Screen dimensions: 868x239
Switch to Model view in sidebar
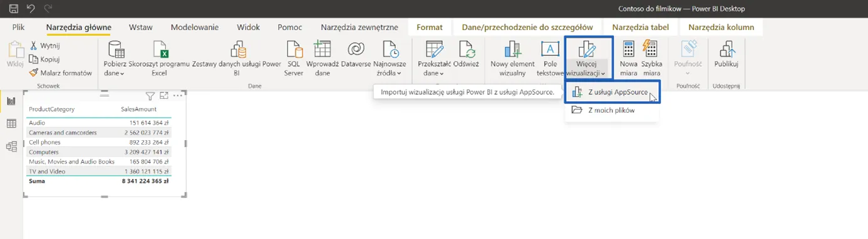11,146
